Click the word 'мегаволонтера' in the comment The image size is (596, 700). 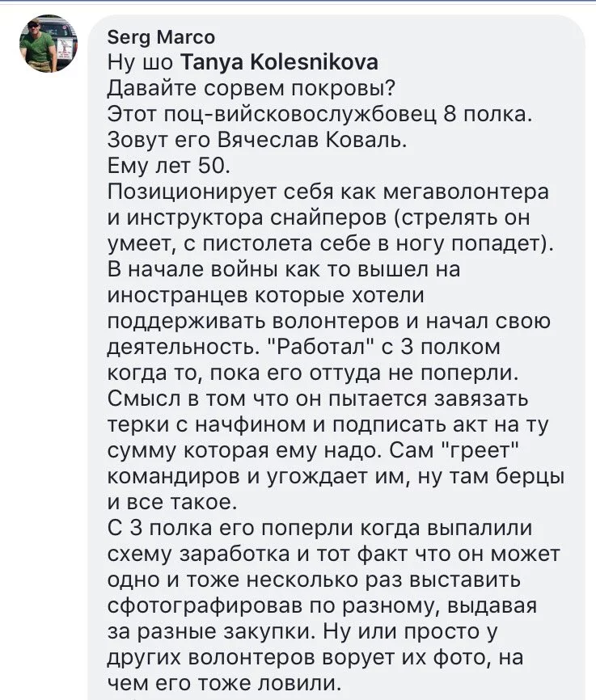tap(467, 192)
